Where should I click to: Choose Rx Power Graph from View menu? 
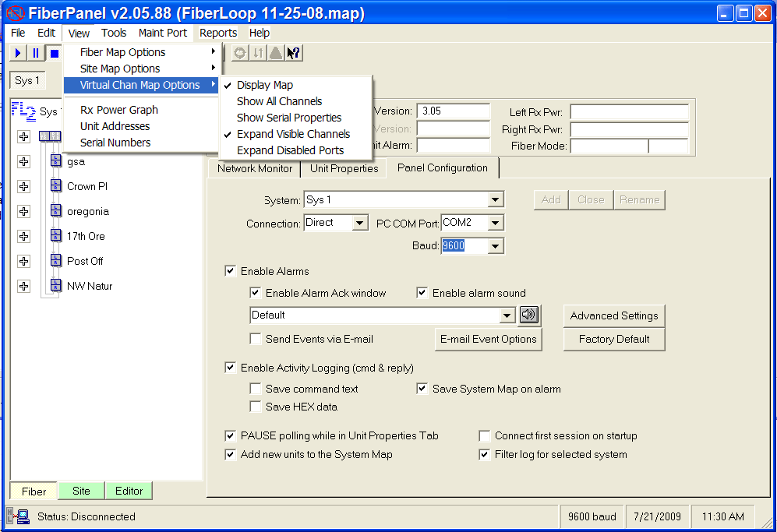[118, 110]
